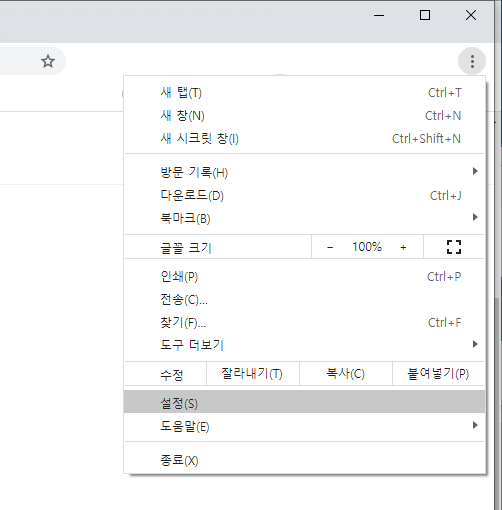The width and height of the screenshot is (502, 510).
Task: Open the 도구 더보기 more tools submenu
Action: (304, 345)
